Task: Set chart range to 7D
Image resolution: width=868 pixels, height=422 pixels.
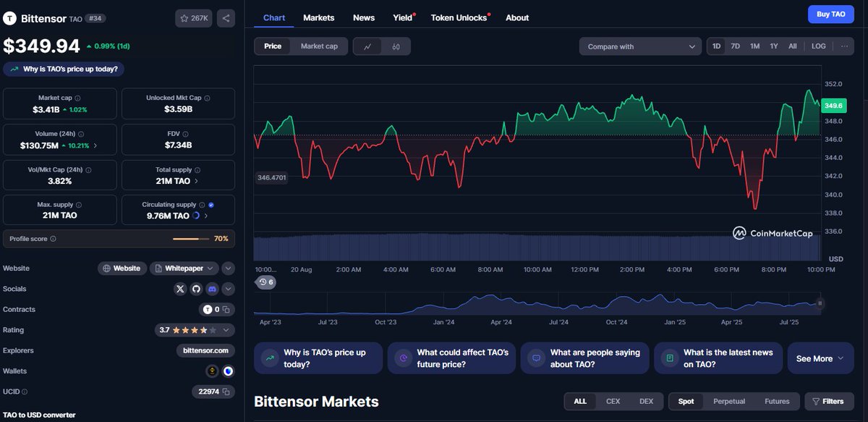Action: coord(736,46)
